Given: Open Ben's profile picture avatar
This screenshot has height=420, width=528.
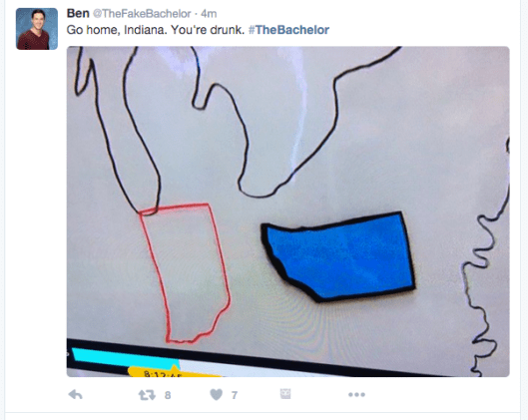Looking at the screenshot, I should pyautogui.click(x=37, y=29).
